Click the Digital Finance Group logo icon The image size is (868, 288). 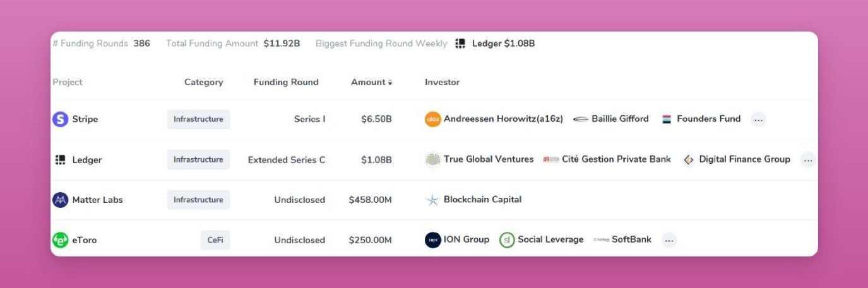point(689,159)
